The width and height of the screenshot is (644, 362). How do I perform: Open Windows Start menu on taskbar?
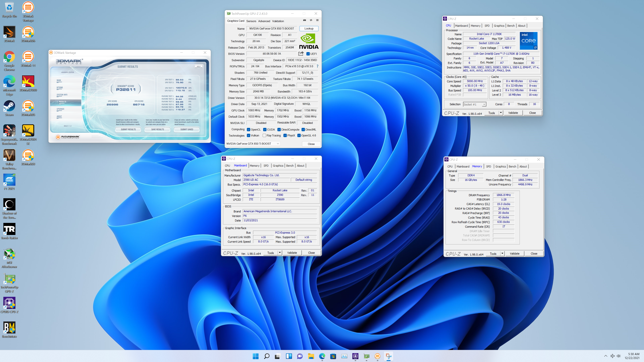(x=255, y=356)
